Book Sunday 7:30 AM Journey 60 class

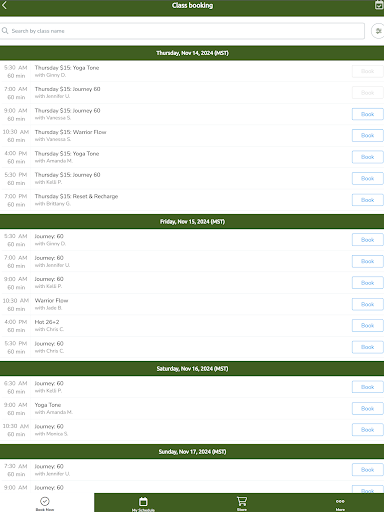coord(367,470)
